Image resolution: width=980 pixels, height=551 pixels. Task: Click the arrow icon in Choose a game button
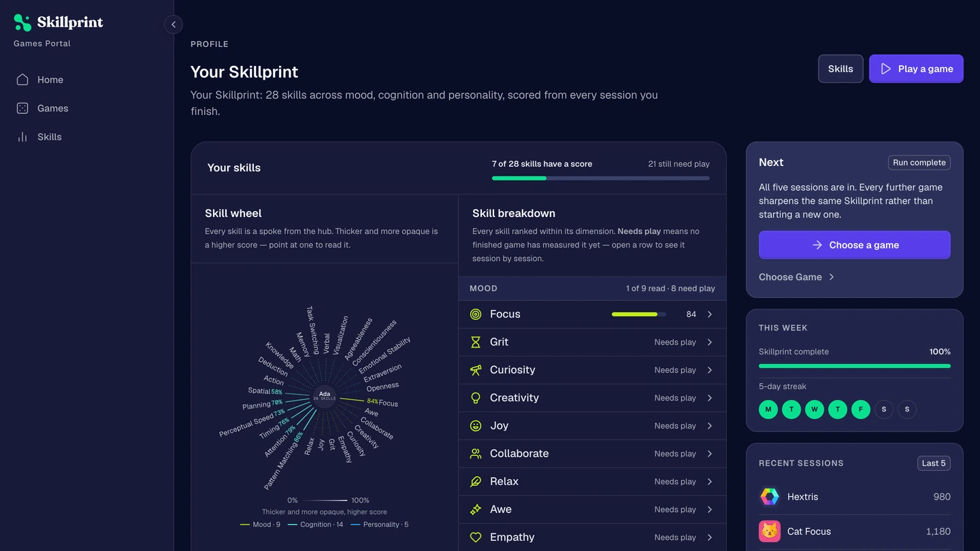817,245
